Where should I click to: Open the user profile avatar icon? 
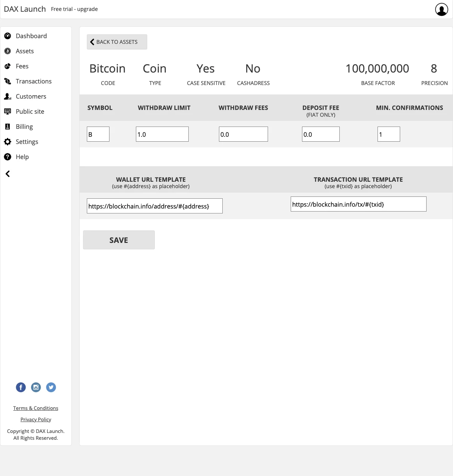pos(442,9)
